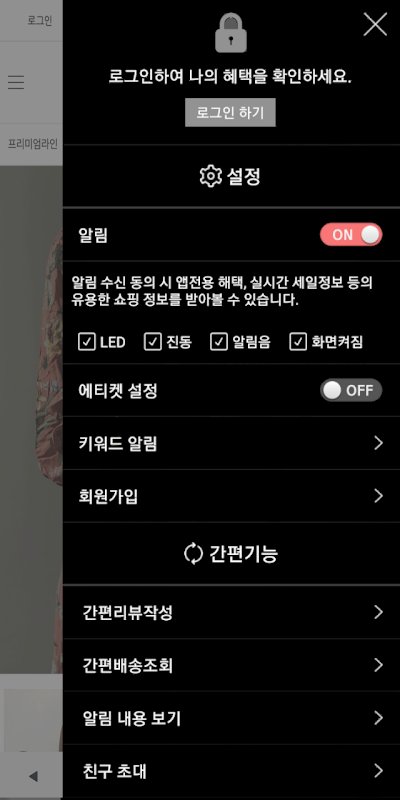This screenshot has width=400, height=800.
Task: Open 간편리뷰작성 via its chevron
Action: coord(378,612)
